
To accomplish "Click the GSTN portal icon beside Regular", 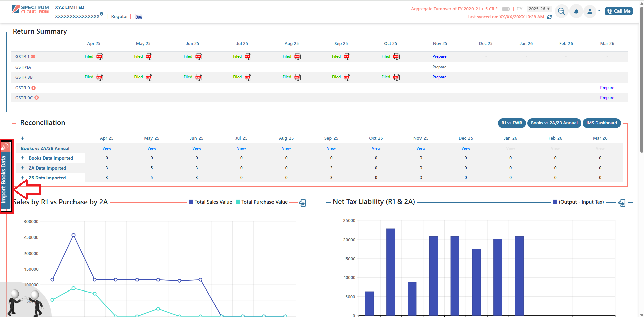I will pyautogui.click(x=139, y=17).
